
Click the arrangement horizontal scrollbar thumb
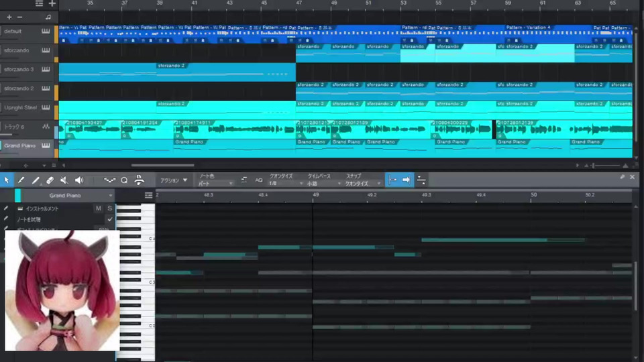(x=162, y=166)
